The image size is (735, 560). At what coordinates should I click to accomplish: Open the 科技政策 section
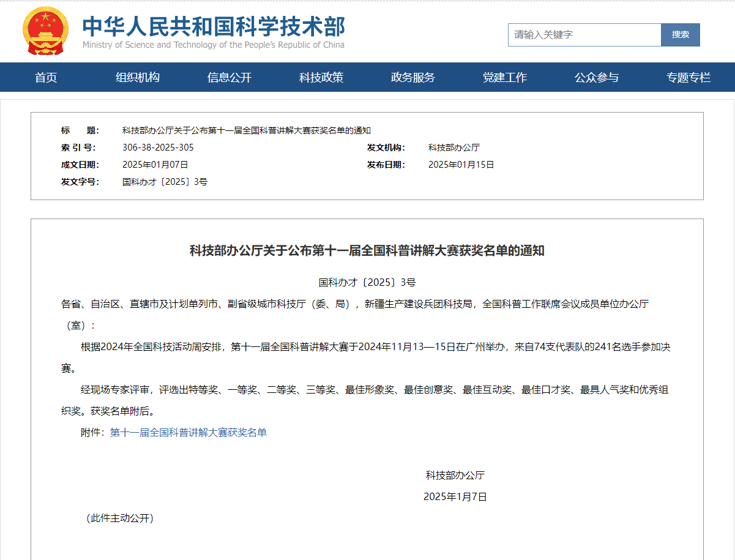point(321,78)
